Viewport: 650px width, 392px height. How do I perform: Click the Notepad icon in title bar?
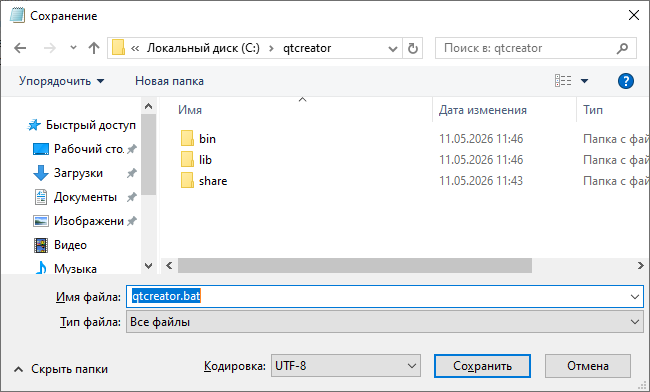(x=17, y=15)
